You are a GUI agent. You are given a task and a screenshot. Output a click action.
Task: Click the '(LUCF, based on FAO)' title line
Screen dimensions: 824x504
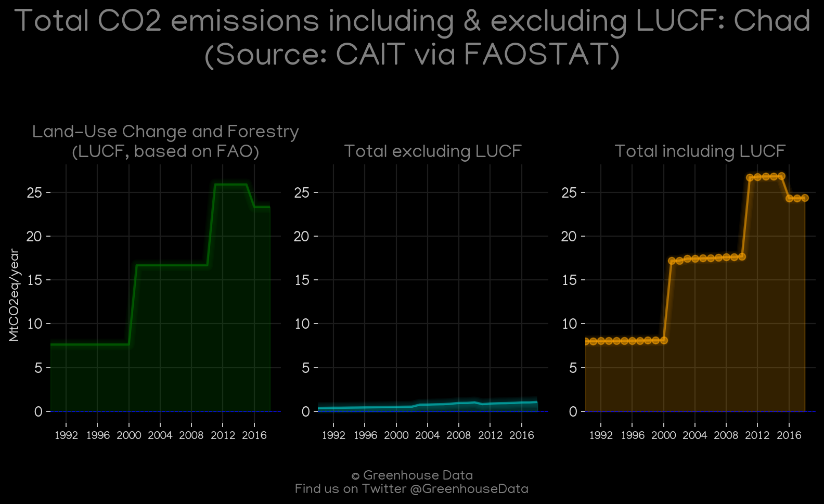click(165, 152)
